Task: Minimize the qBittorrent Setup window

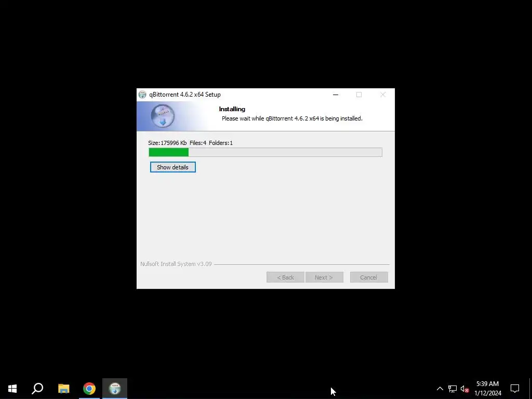Action: pos(336,95)
